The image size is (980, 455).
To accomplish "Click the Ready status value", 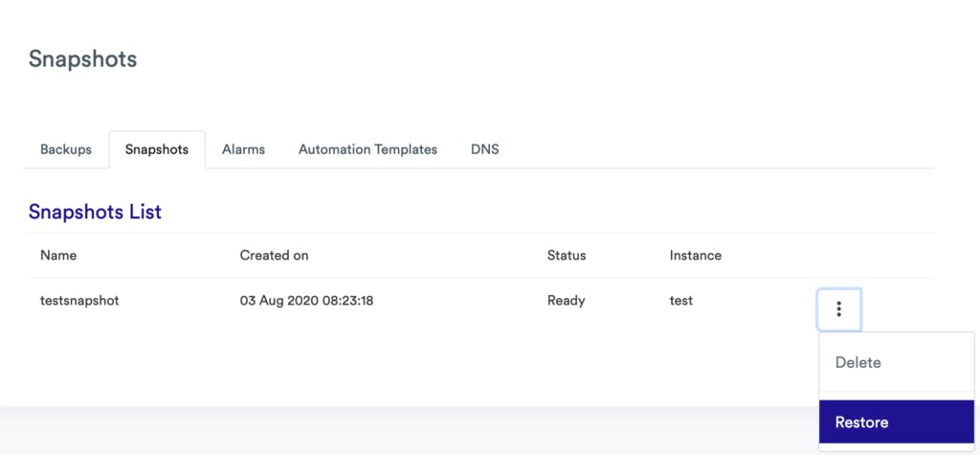I will pyautogui.click(x=566, y=301).
